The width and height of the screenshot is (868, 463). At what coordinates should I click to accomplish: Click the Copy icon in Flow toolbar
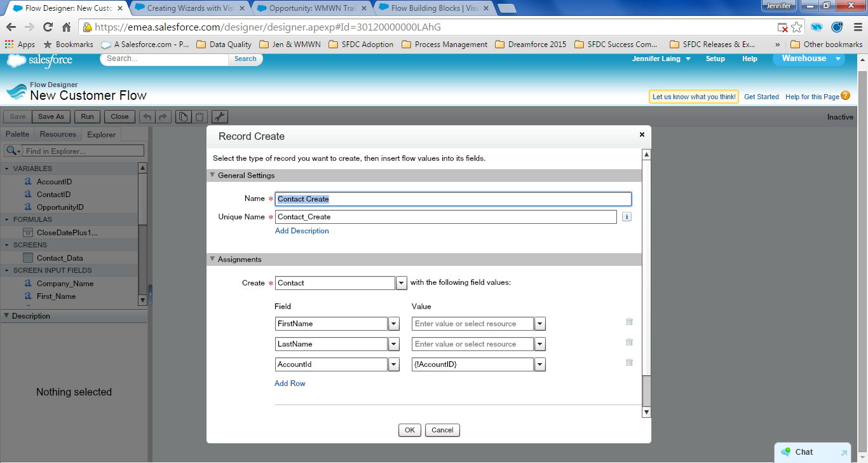(x=183, y=116)
